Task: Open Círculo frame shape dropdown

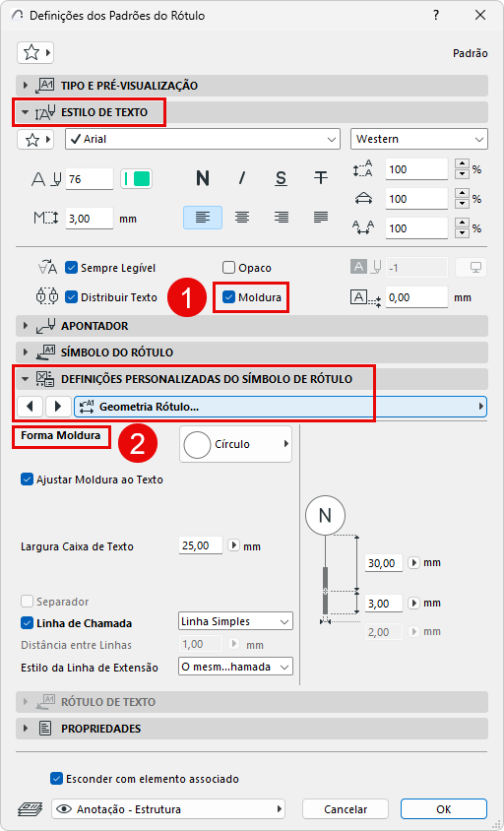Action: coord(236,444)
